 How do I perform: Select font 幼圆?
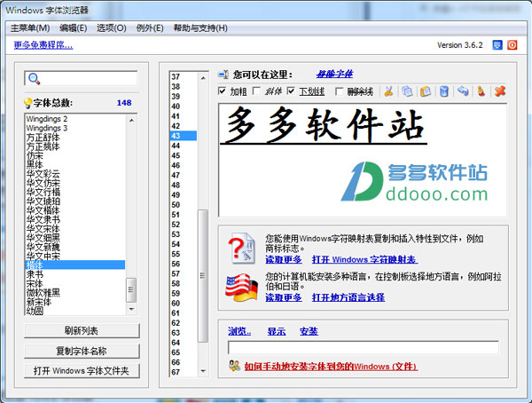(35, 311)
